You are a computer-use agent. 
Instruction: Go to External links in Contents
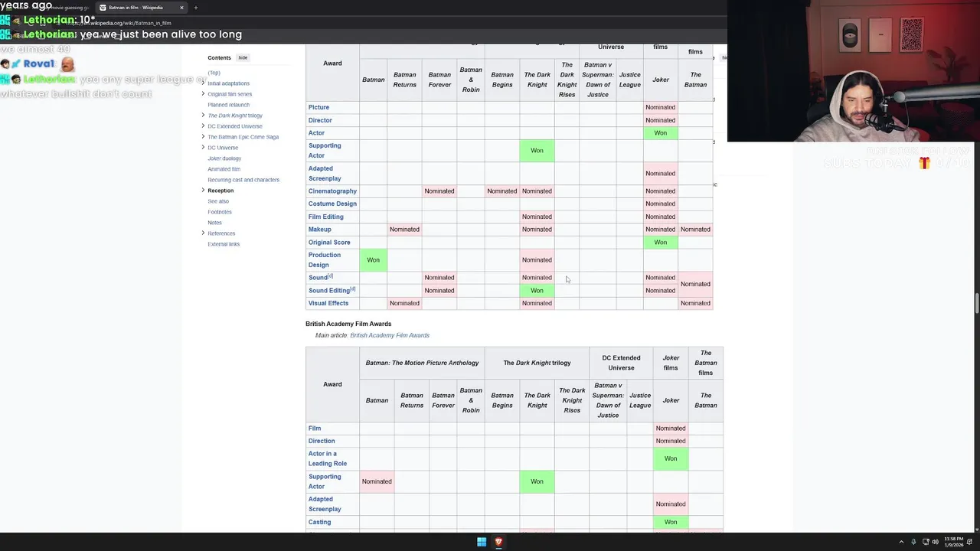pos(224,244)
